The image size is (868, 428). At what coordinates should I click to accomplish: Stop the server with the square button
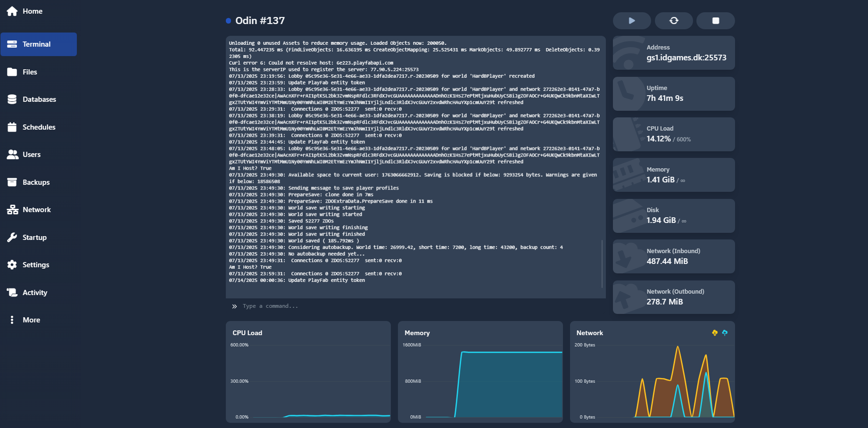pos(715,21)
